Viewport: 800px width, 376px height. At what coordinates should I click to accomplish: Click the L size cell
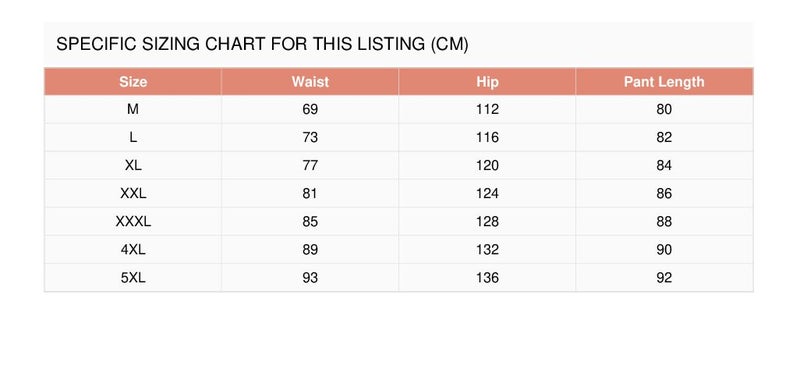click(133, 137)
